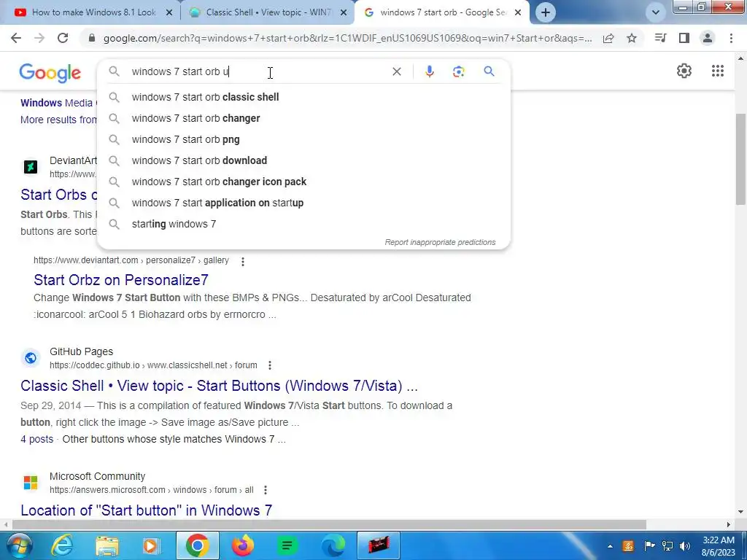The height and width of the screenshot is (560, 747).
Task: Open options dots beside classicshell.net forum URL
Action: pos(270,365)
